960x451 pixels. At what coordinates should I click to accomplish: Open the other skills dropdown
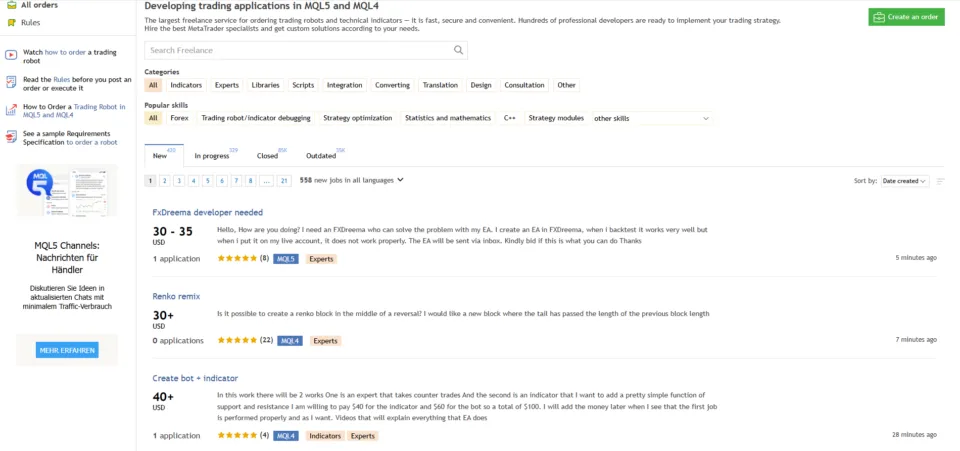tap(651, 118)
